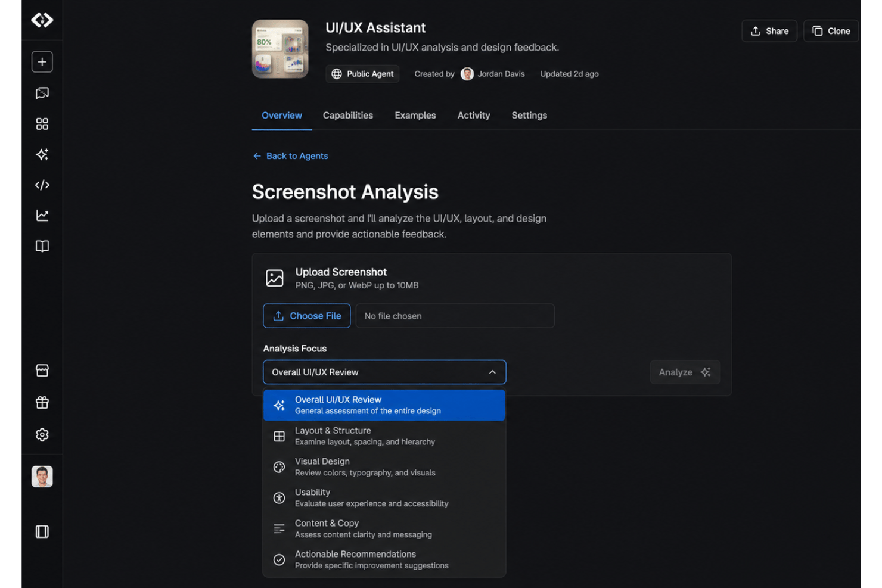Click the Back to Agents link
This screenshot has width=882, height=588.
point(290,156)
